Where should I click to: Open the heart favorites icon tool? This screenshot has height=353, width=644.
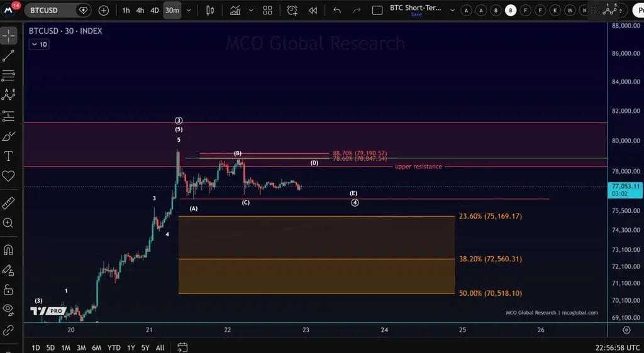pos(8,176)
